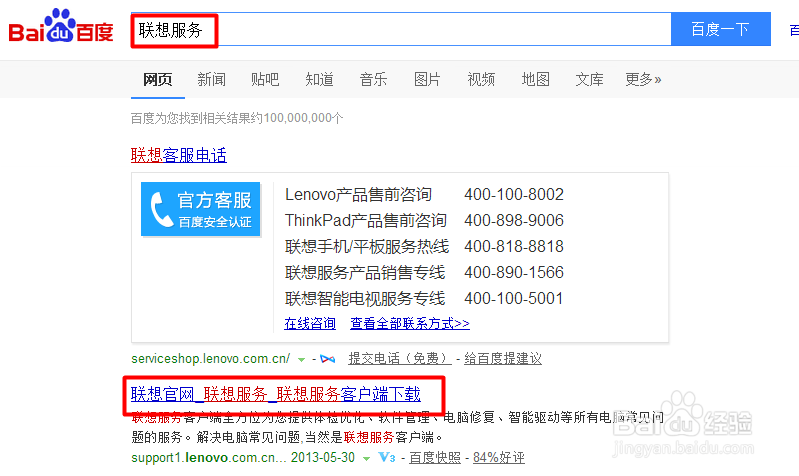Click 查看全部联系方式>> link

[x=410, y=324]
